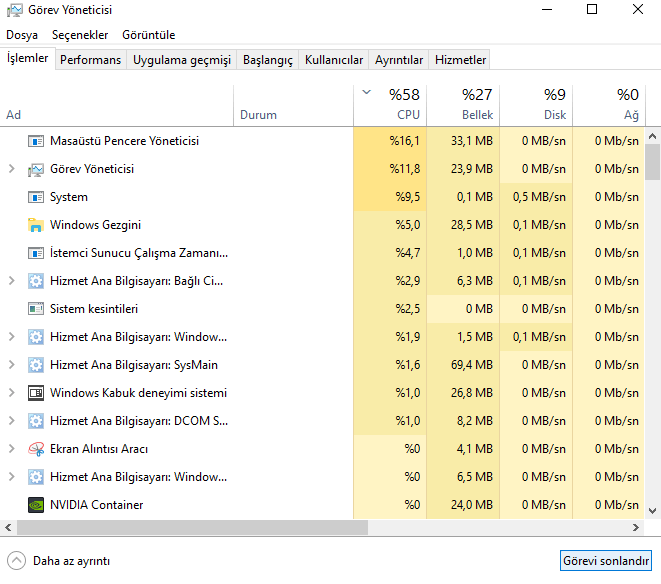Click the 0,5 MB/sn disk value
661x584 pixels.
tap(539, 197)
